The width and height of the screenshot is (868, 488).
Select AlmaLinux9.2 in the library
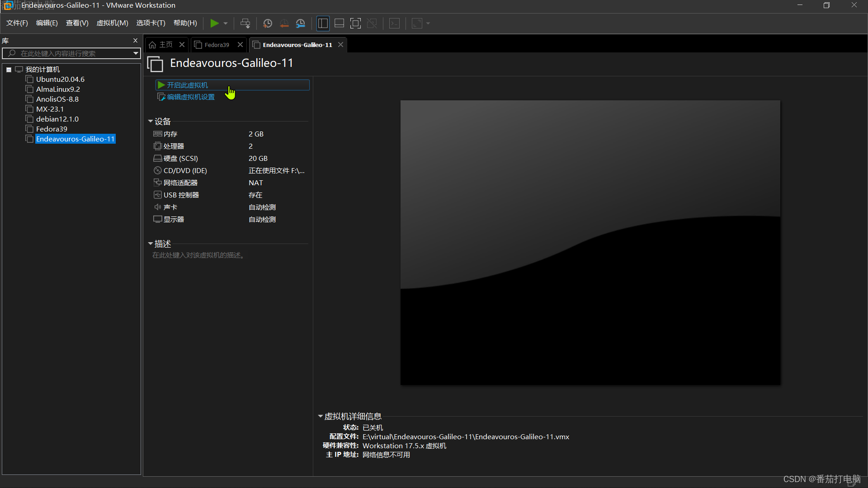tap(58, 89)
